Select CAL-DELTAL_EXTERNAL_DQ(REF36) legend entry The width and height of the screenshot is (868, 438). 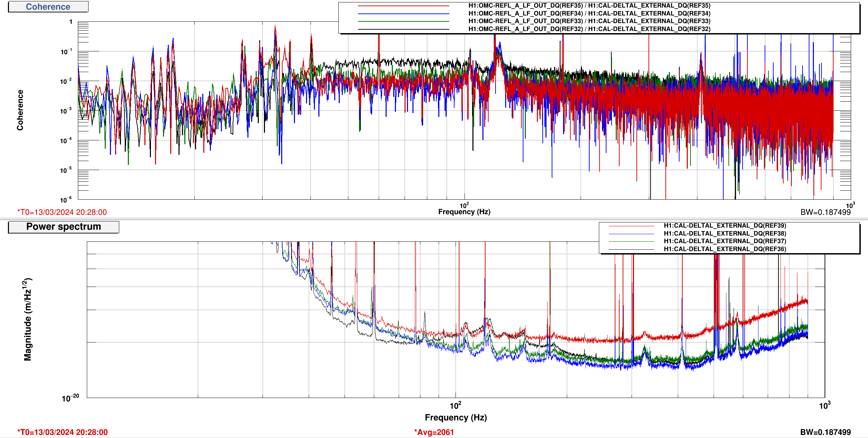tap(725, 249)
